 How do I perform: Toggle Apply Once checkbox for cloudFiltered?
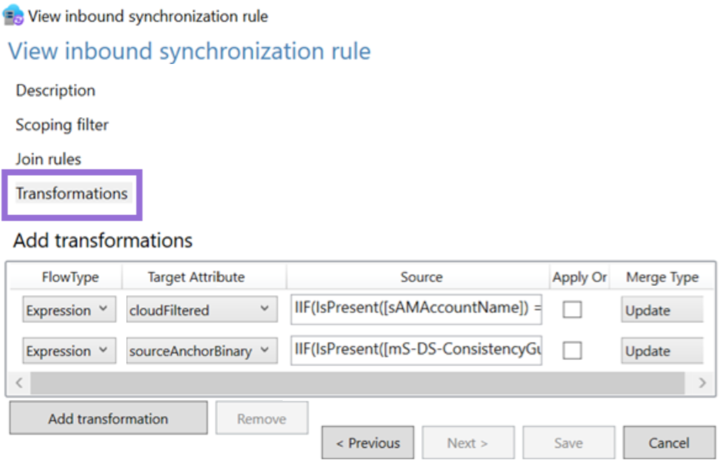(572, 310)
